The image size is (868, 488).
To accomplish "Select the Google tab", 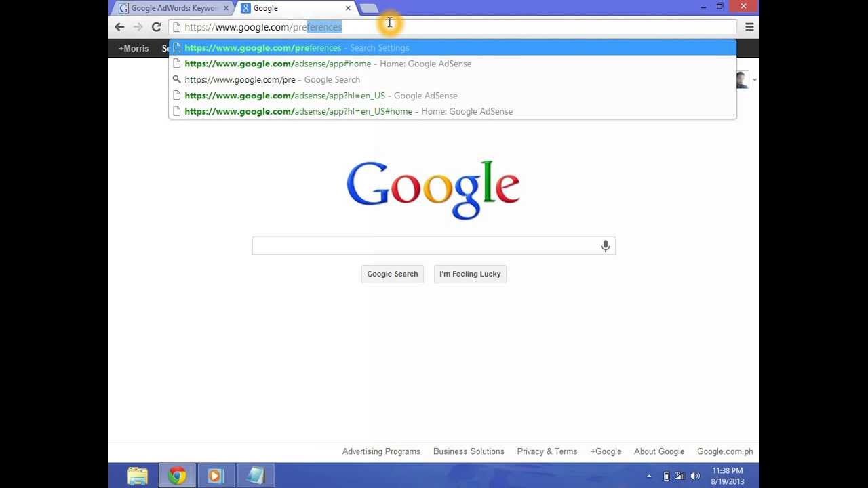I will pyautogui.click(x=296, y=8).
